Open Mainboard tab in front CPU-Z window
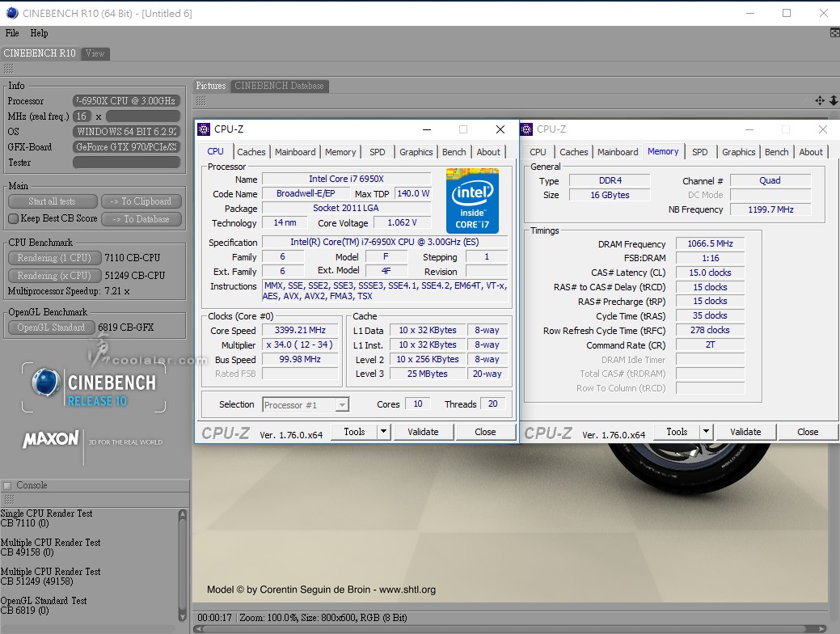The height and width of the screenshot is (634, 840). click(295, 152)
